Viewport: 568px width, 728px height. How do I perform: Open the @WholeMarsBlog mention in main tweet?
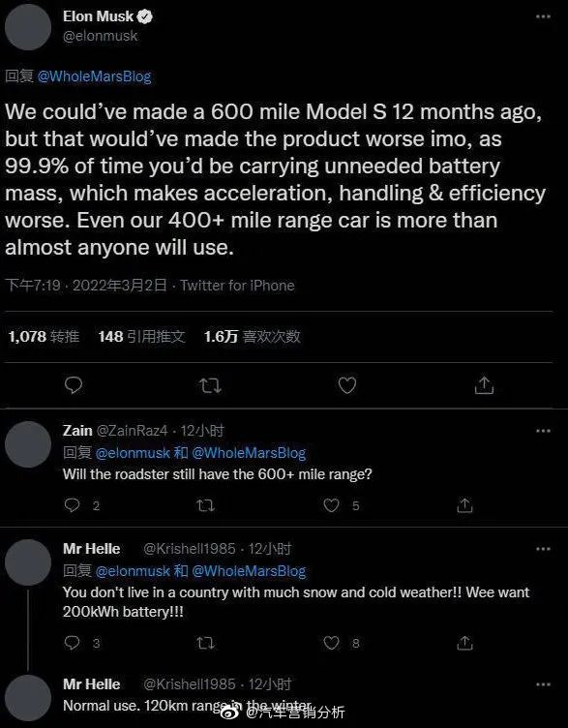point(94,76)
